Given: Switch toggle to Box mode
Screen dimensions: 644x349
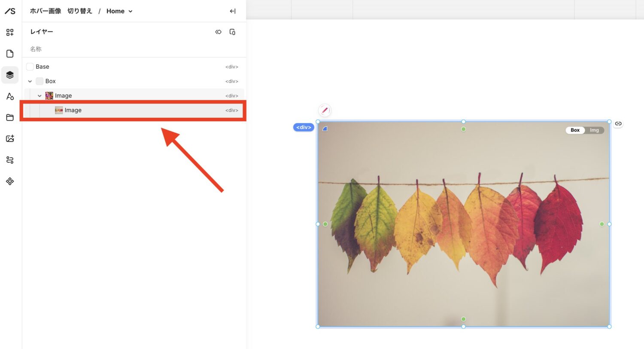Looking at the screenshot, I should click(575, 130).
